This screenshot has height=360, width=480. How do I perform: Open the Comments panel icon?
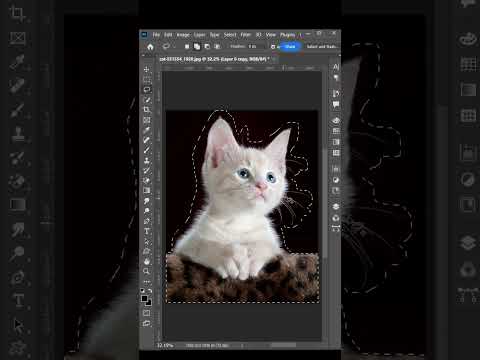point(336,105)
